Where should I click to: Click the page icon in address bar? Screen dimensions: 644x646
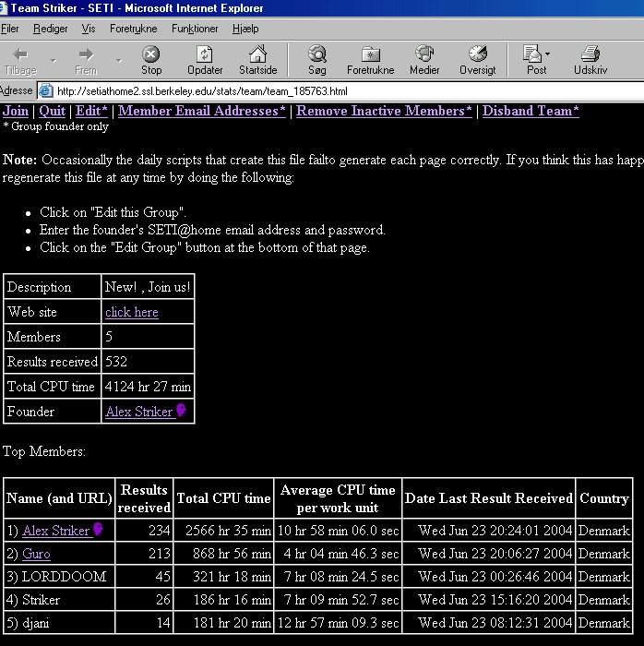[46, 90]
